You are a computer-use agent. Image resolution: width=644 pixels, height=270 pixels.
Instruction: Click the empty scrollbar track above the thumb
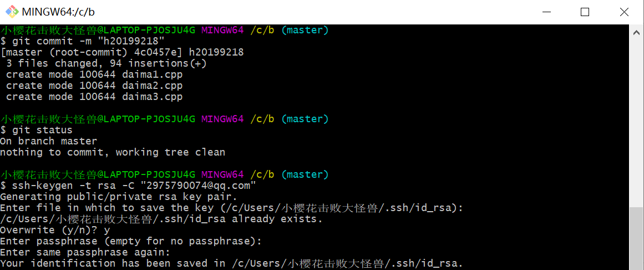point(636,122)
